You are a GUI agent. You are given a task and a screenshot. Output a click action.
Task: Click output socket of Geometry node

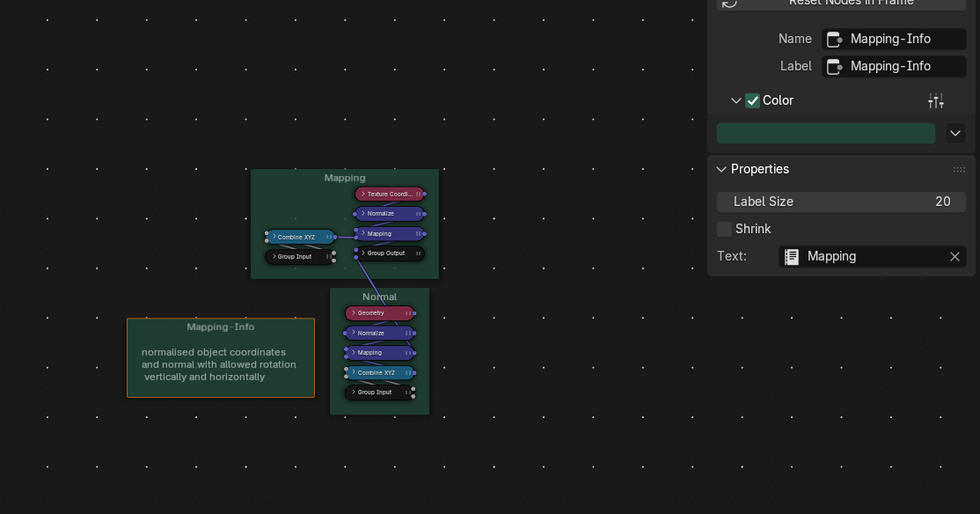pyautogui.click(x=414, y=312)
